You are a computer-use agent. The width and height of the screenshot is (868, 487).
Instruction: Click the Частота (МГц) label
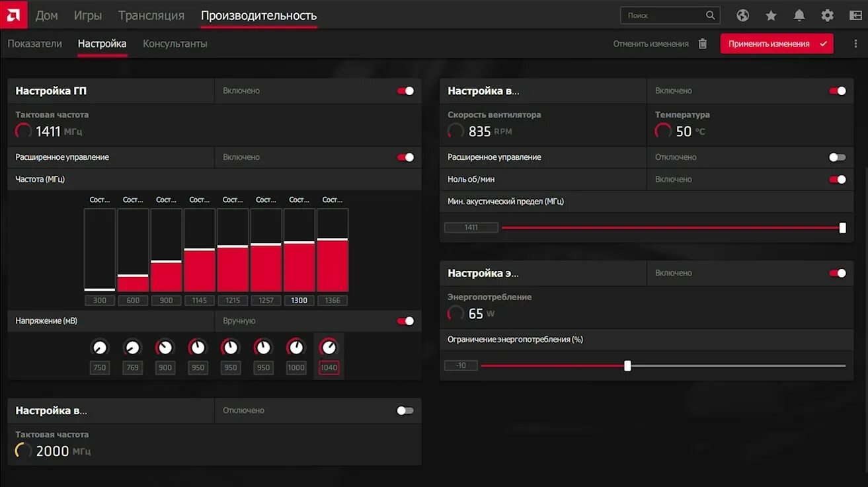(40, 179)
